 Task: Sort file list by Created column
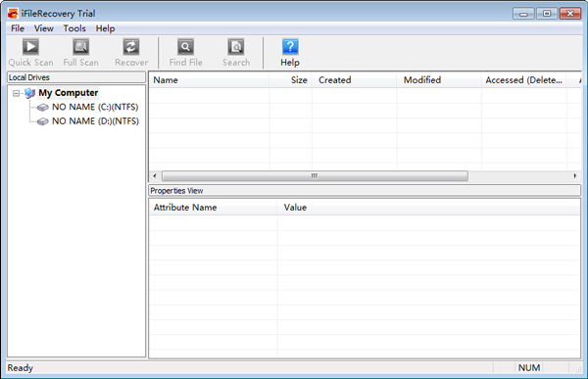[x=354, y=80]
